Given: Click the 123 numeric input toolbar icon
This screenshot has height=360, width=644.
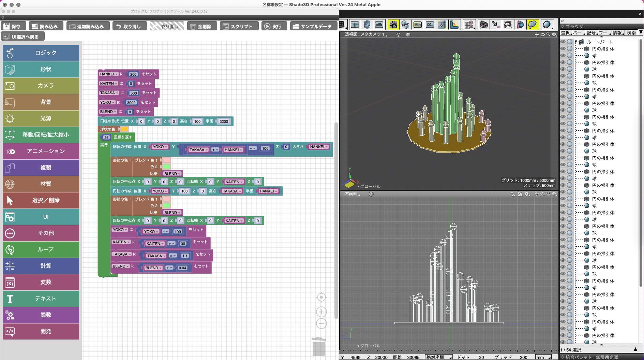Looking at the screenshot, I should (430, 25).
